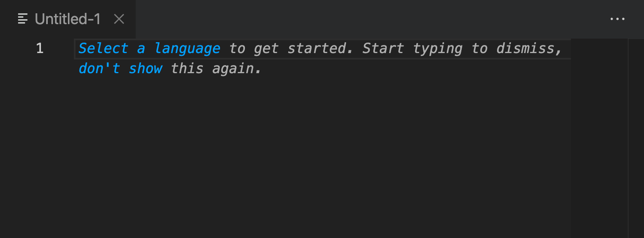The image size is (644, 238).
Task: Close the Untitled-1 editor tab
Action: click(119, 19)
